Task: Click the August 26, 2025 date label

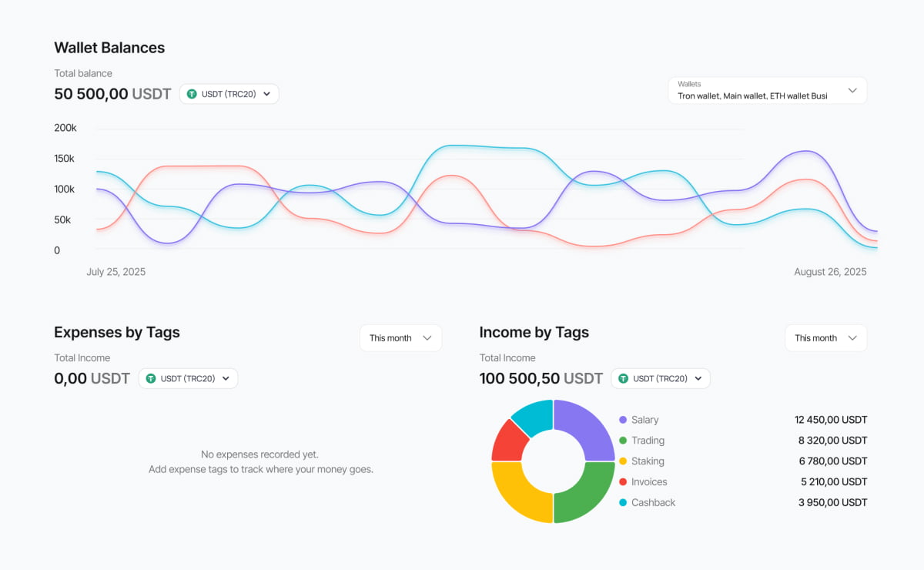Action: pos(830,271)
